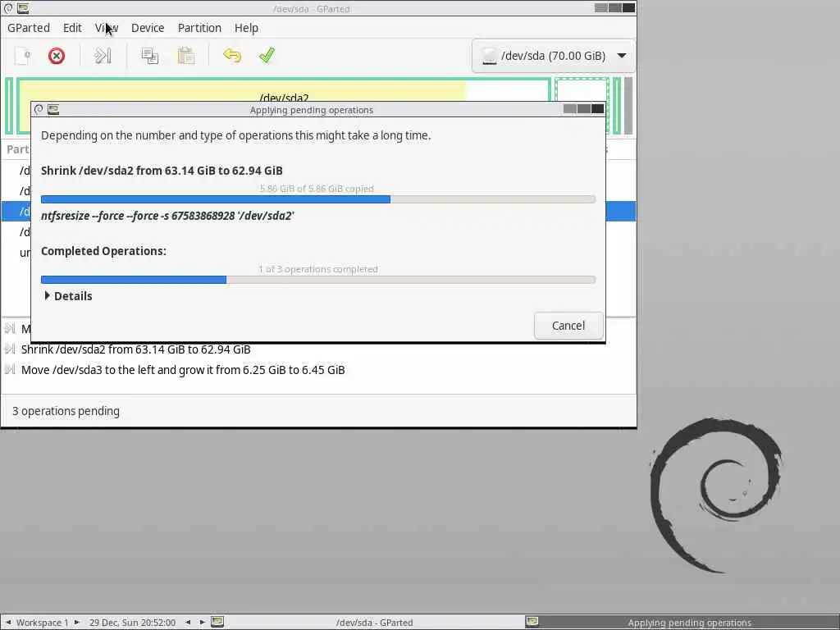840x630 pixels.
Task: Click the dashed unallocated partition block in the graphic
Action: (x=582, y=89)
